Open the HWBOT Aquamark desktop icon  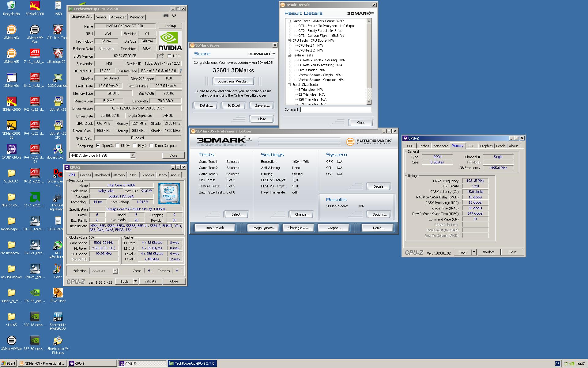click(58, 201)
